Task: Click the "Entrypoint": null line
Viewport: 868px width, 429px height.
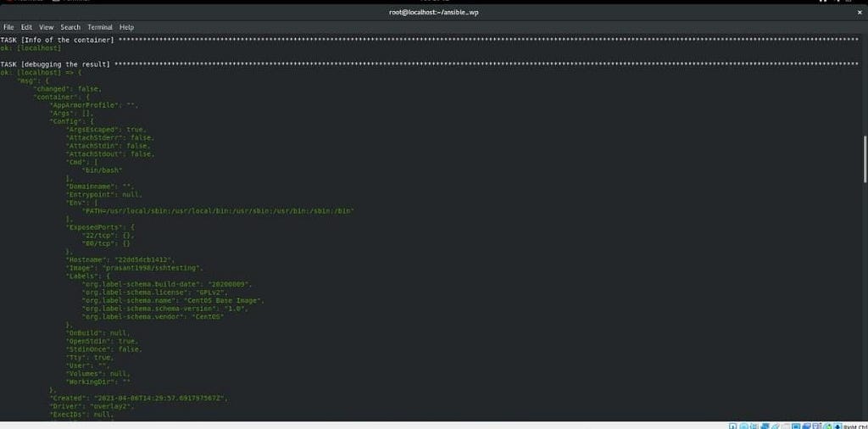Action: click(104, 195)
